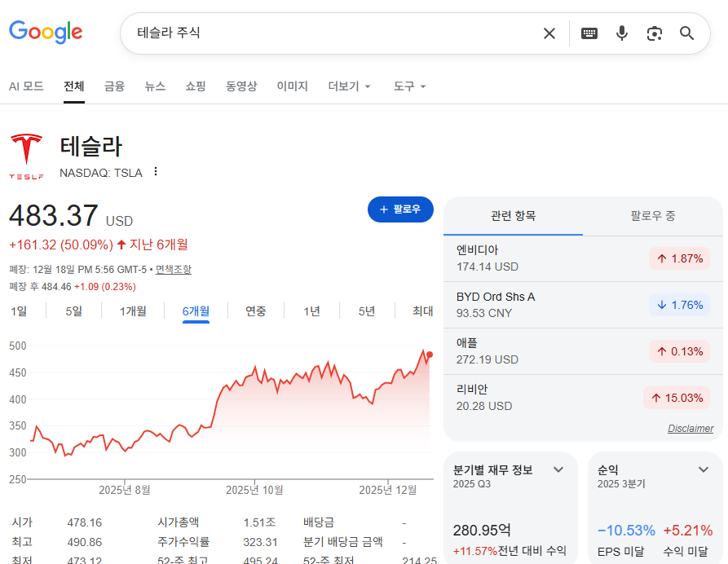Select the 5년 chart range
The height and width of the screenshot is (564, 728).
click(x=367, y=311)
